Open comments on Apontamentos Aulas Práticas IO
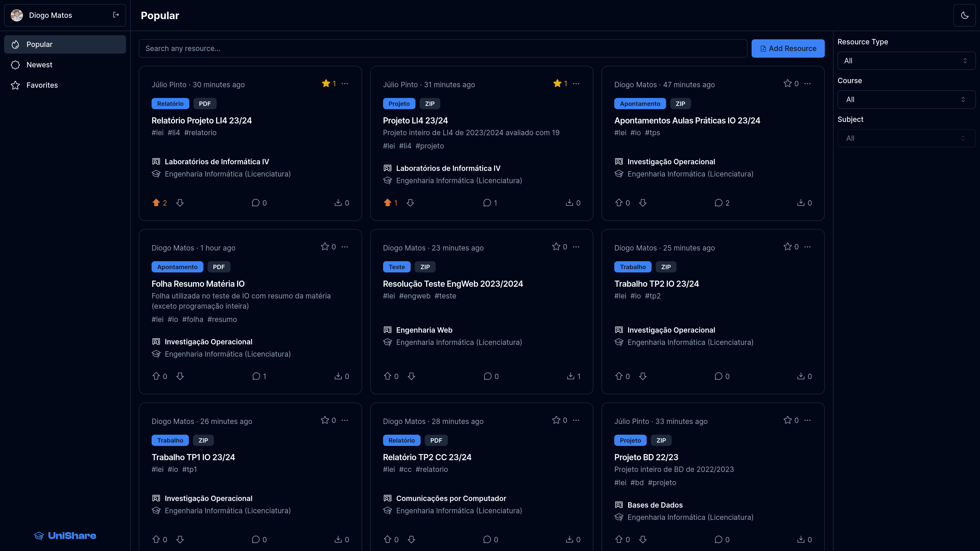 coord(722,203)
